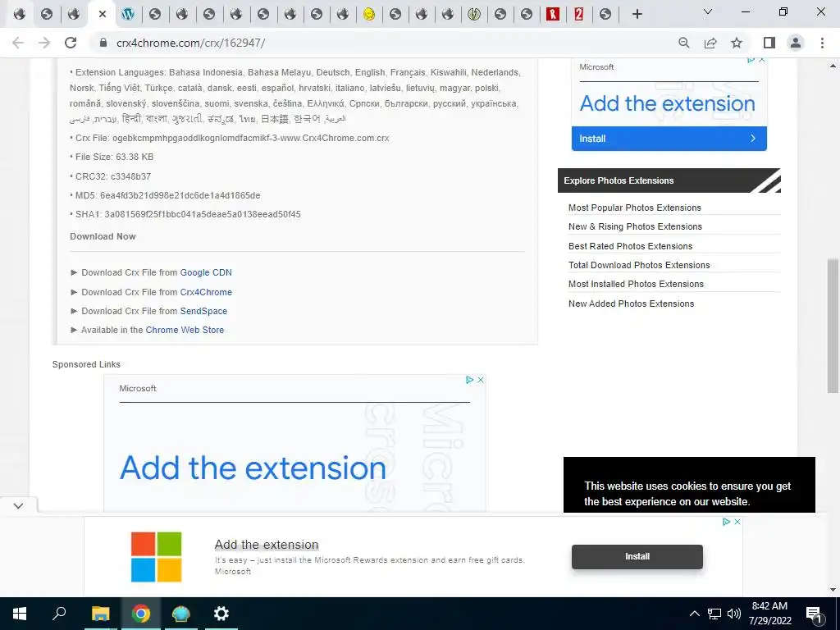Go forward to the next page
The image size is (840, 630).
[44, 43]
